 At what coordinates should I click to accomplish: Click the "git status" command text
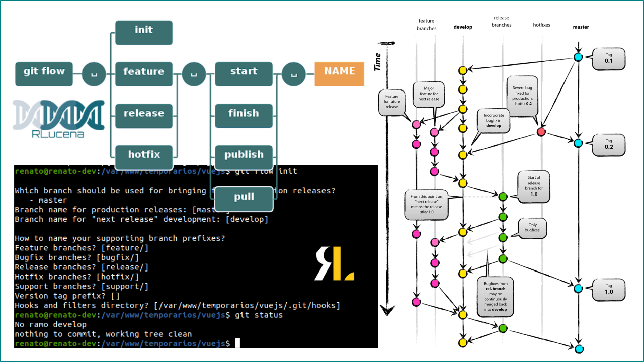(x=259, y=315)
